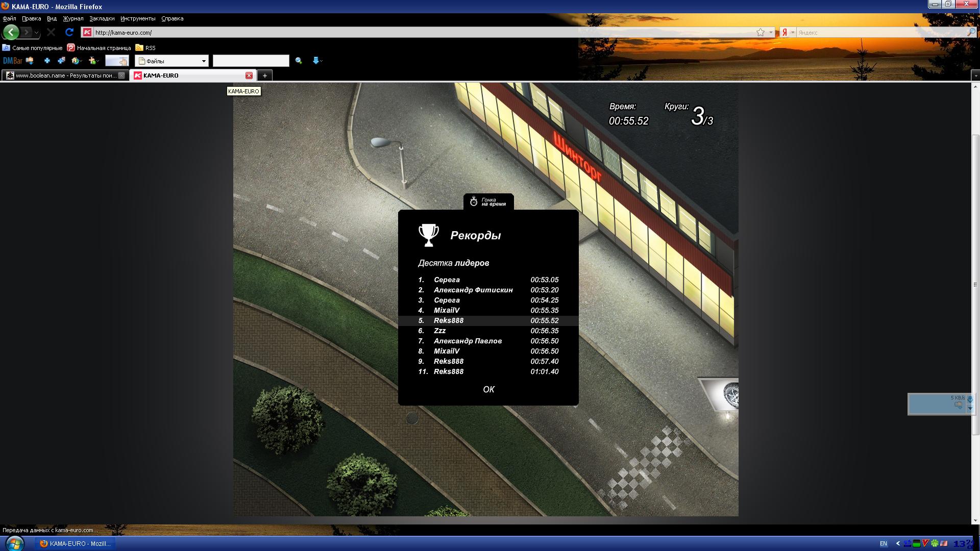This screenshot has height=551, width=980.
Task: Open the Начальная страница bookmark
Action: (x=100, y=48)
